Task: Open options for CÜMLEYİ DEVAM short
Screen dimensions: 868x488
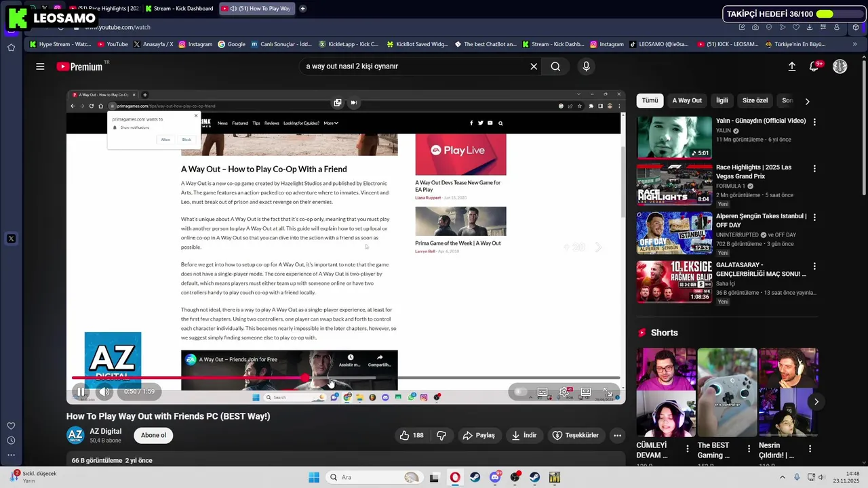Action: pyautogui.click(x=688, y=449)
